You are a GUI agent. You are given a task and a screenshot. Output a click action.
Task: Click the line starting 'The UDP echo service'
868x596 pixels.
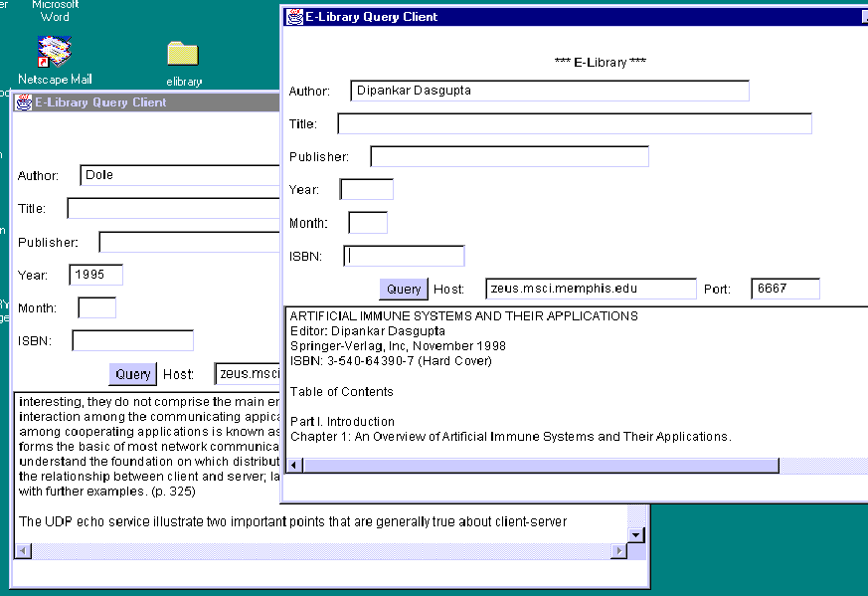[x=293, y=521]
